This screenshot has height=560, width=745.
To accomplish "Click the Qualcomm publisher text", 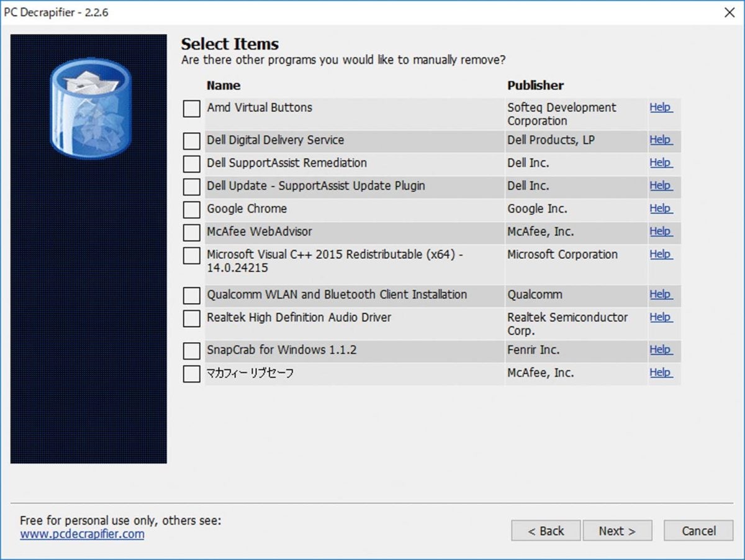I will click(535, 294).
